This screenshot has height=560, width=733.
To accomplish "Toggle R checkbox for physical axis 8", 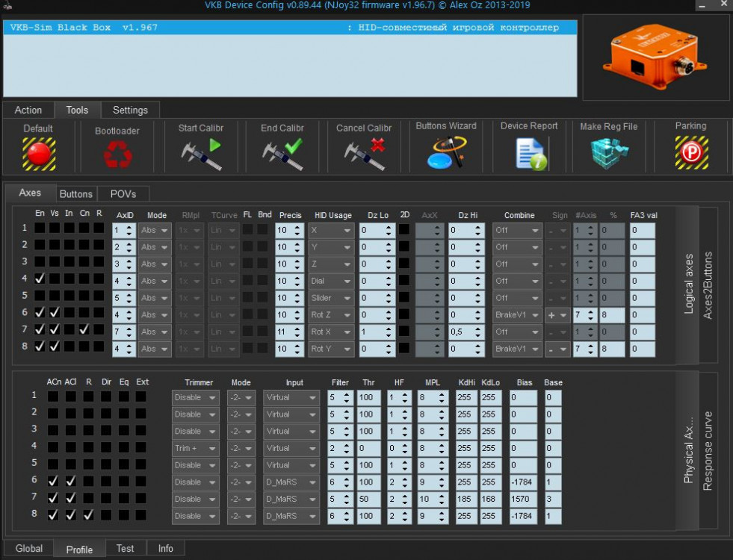I will click(x=89, y=514).
